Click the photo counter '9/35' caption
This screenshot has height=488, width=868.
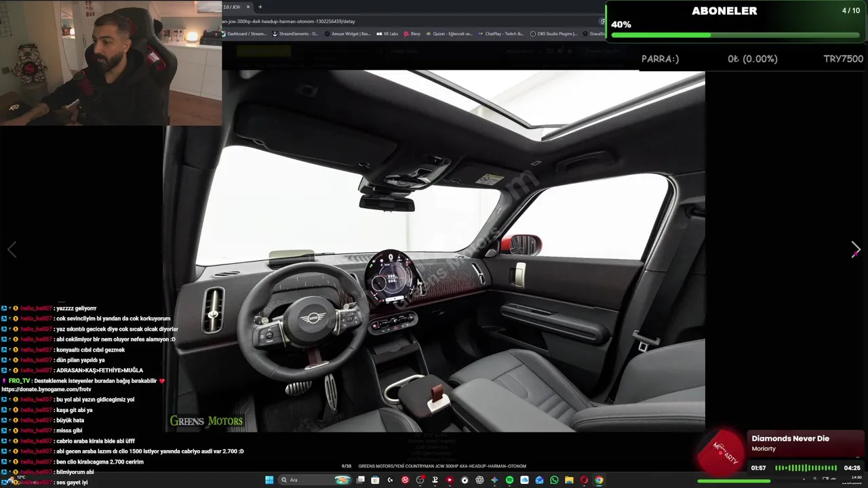click(346, 466)
